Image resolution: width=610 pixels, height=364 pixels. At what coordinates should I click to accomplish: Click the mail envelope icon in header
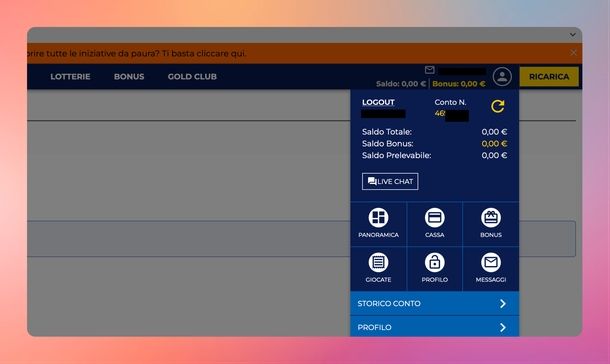pyautogui.click(x=429, y=70)
